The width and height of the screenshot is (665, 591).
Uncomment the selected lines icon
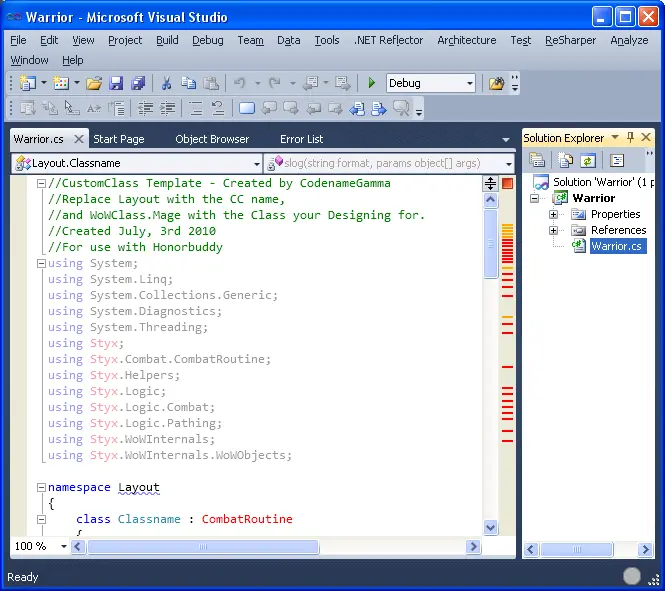point(218,109)
